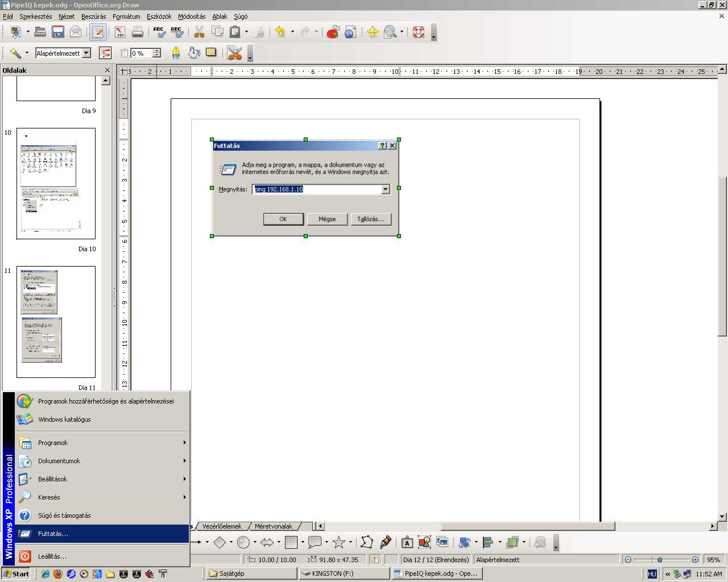Click the Paste clipboard icon
Image resolution: width=728 pixels, height=582 pixels.
[x=234, y=32]
